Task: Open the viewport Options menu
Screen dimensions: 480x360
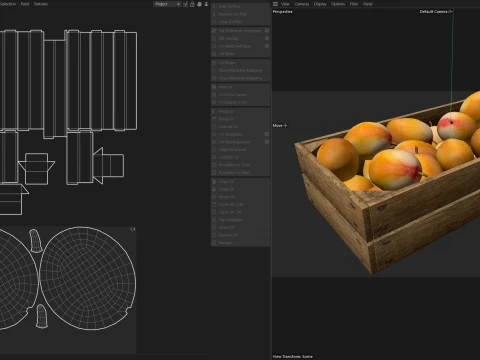Action: click(x=338, y=4)
